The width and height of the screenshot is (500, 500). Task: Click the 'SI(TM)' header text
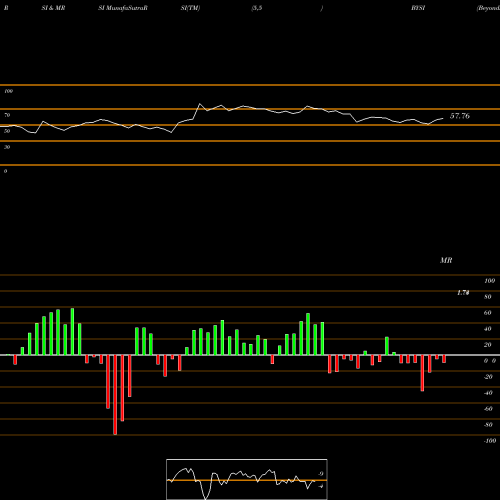(190, 8)
